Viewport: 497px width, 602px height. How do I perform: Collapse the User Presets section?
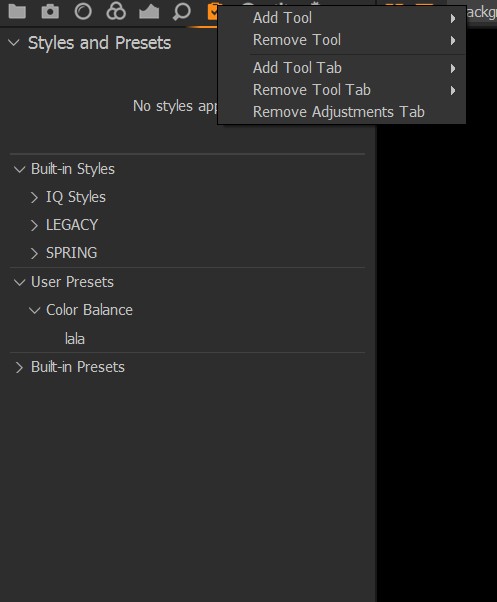(x=19, y=282)
